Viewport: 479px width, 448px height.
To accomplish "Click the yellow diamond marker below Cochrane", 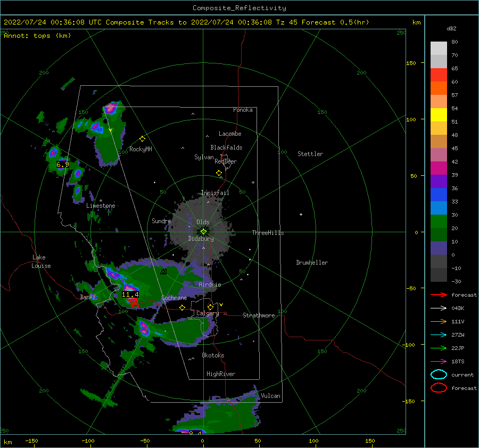I will tap(182, 307).
